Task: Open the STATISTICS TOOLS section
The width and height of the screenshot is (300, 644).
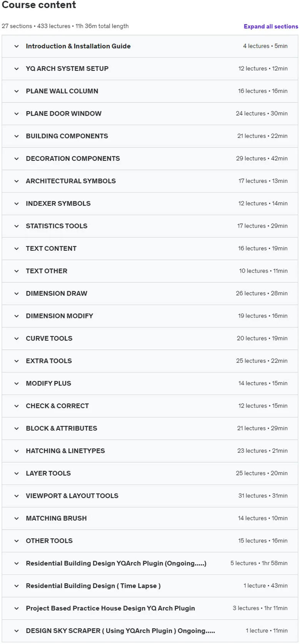Action: (x=150, y=226)
